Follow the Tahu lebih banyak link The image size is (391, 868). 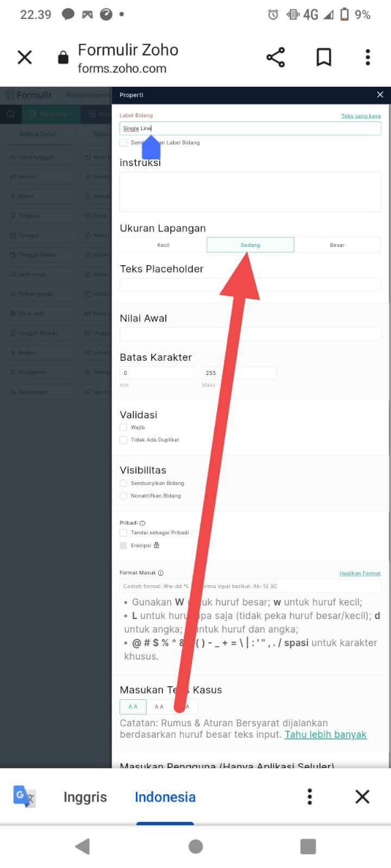[x=326, y=734]
